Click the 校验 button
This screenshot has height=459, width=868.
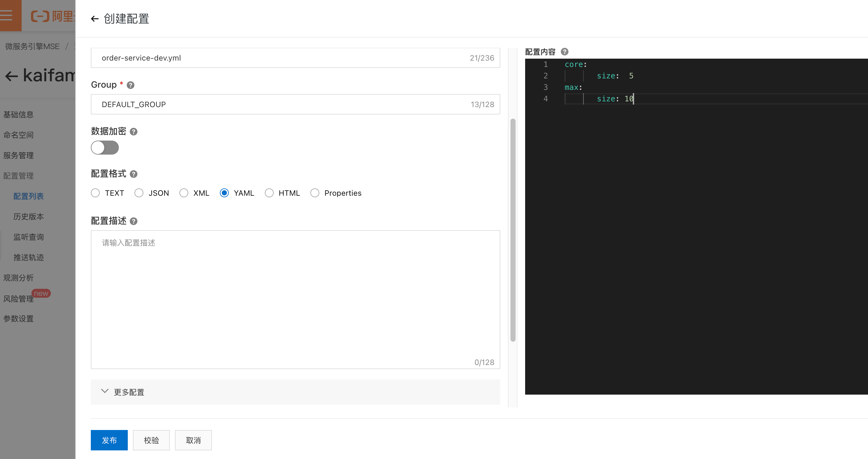151,440
